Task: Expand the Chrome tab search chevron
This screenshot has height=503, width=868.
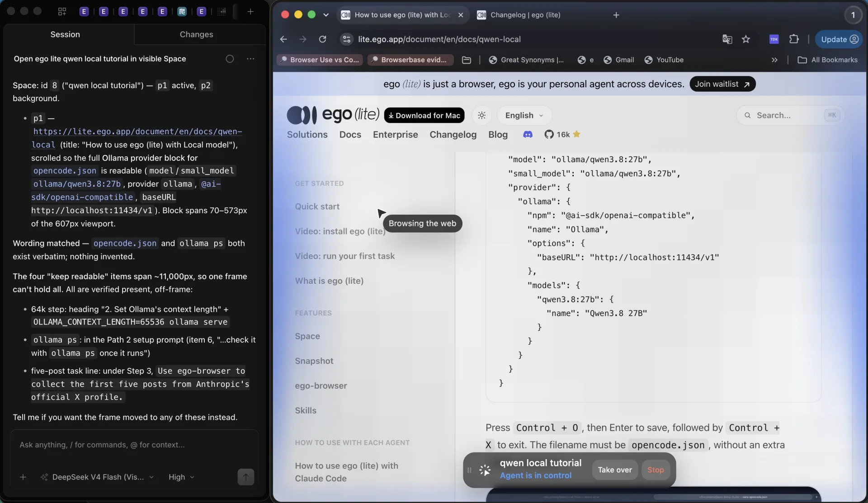Action: 325,15
